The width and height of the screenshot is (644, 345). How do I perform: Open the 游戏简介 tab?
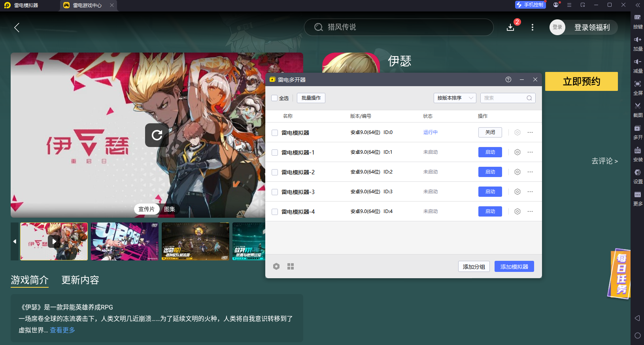tap(30, 280)
